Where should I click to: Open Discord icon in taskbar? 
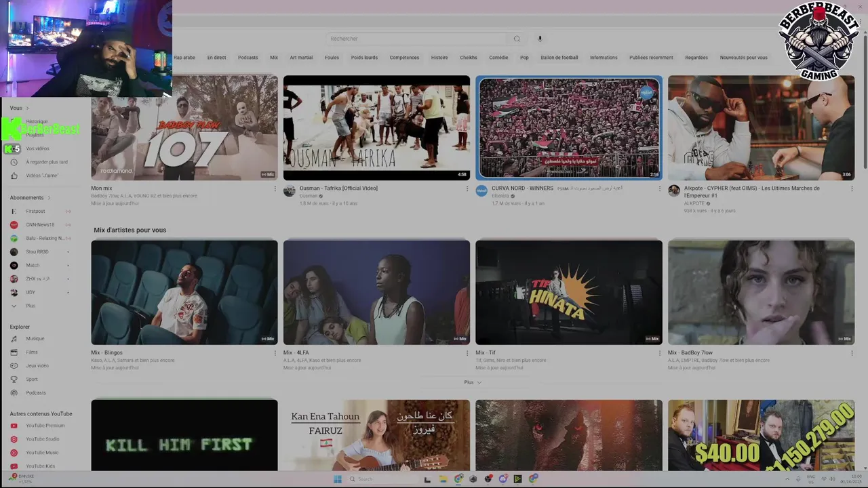tap(502, 479)
